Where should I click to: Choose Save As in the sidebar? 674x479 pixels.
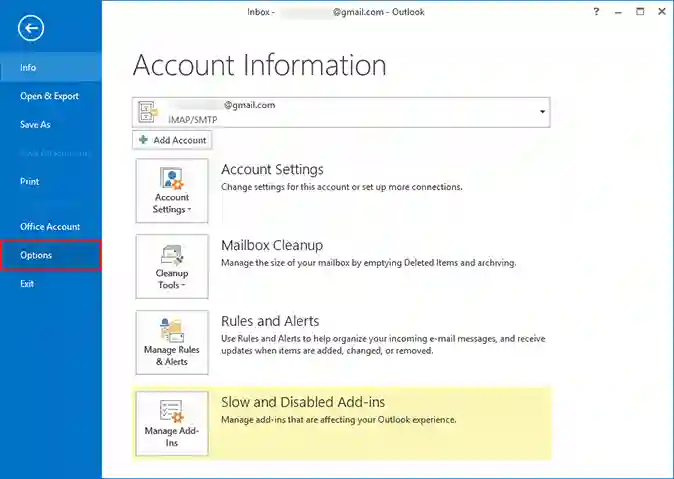[x=51, y=124]
